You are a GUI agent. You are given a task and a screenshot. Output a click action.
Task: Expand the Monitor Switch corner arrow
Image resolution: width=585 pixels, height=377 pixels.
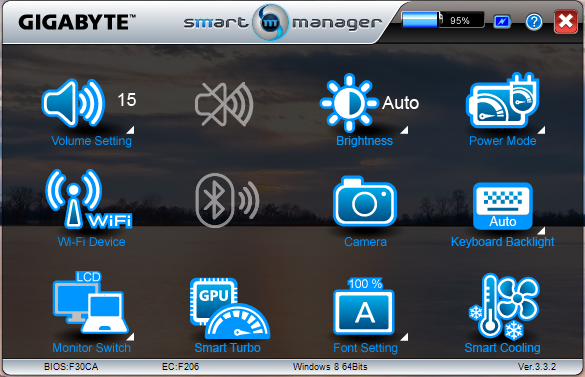(130, 337)
